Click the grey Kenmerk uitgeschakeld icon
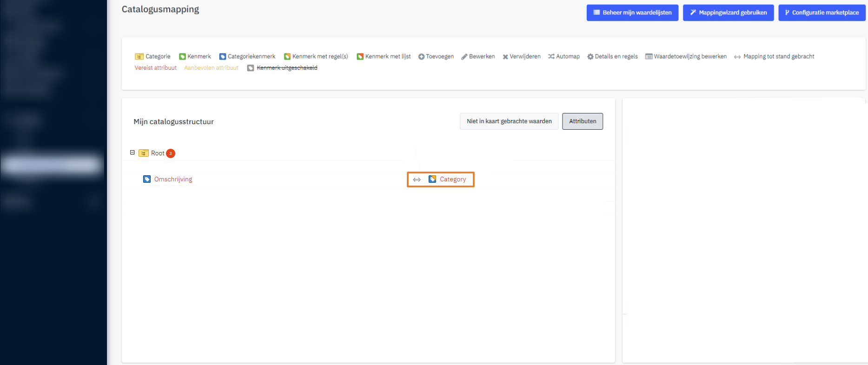Screen dimensions: 868x365 [x=251, y=68]
